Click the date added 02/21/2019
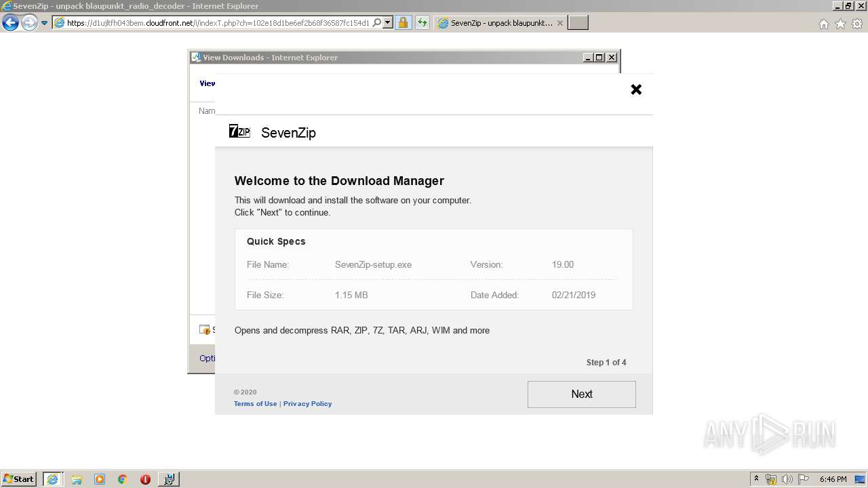 [x=574, y=295]
